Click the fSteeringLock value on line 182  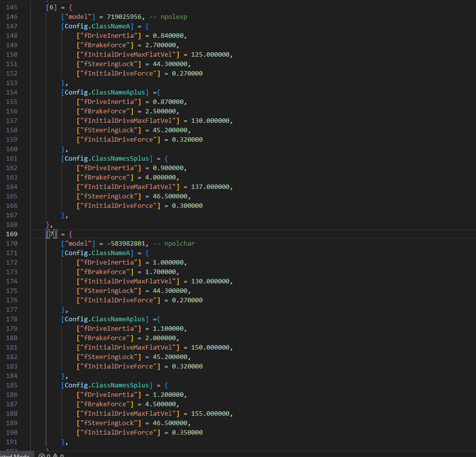coord(170,357)
